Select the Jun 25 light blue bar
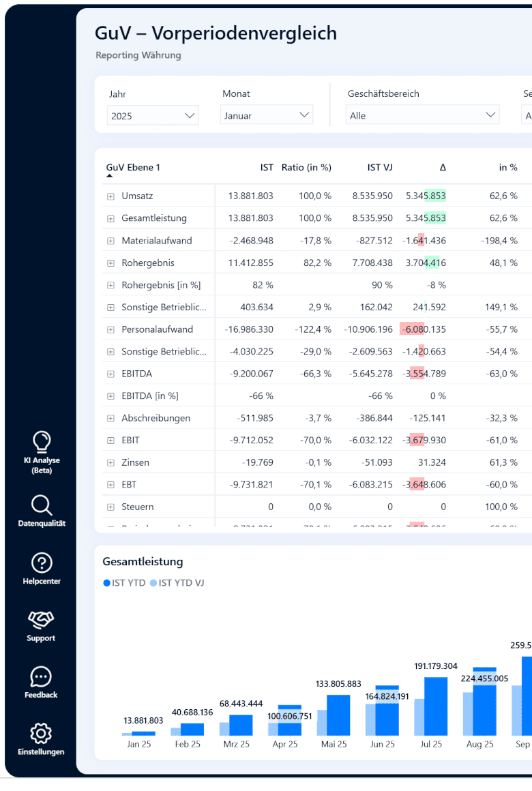The width and height of the screenshot is (532, 791). tap(370, 720)
